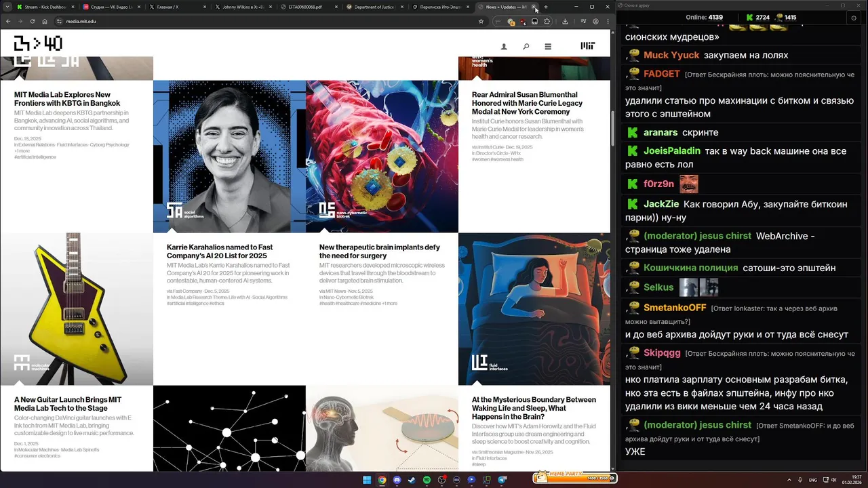
Task: Open Spotify from the taskbar
Action: 427,480
